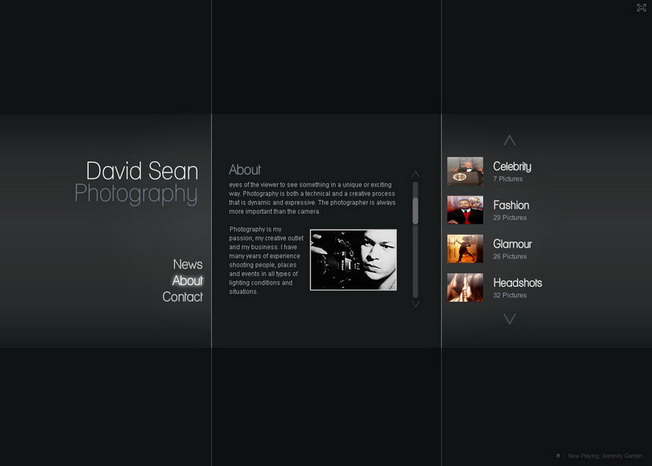Screen dimensions: 652x466
Task: Select the About menu item
Action: click(x=187, y=281)
